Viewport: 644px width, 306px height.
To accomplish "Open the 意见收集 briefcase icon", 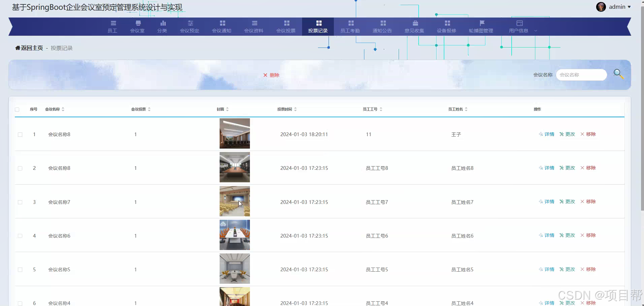I will pyautogui.click(x=415, y=23).
